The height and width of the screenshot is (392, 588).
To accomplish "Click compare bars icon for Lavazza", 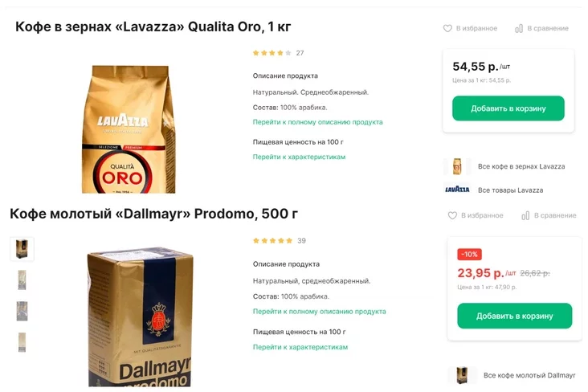I will (519, 28).
